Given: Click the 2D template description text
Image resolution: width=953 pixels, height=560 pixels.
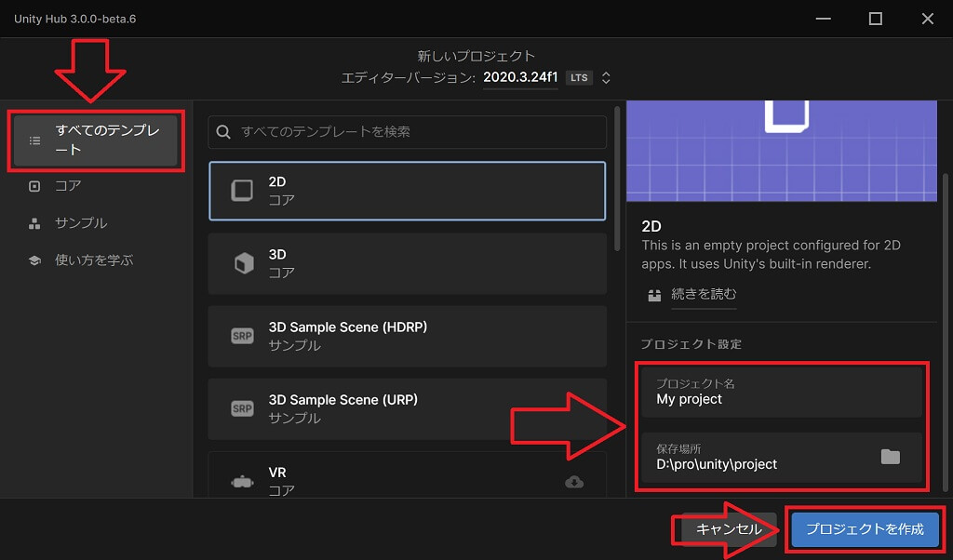Looking at the screenshot, I should click(x=772, y=255).
